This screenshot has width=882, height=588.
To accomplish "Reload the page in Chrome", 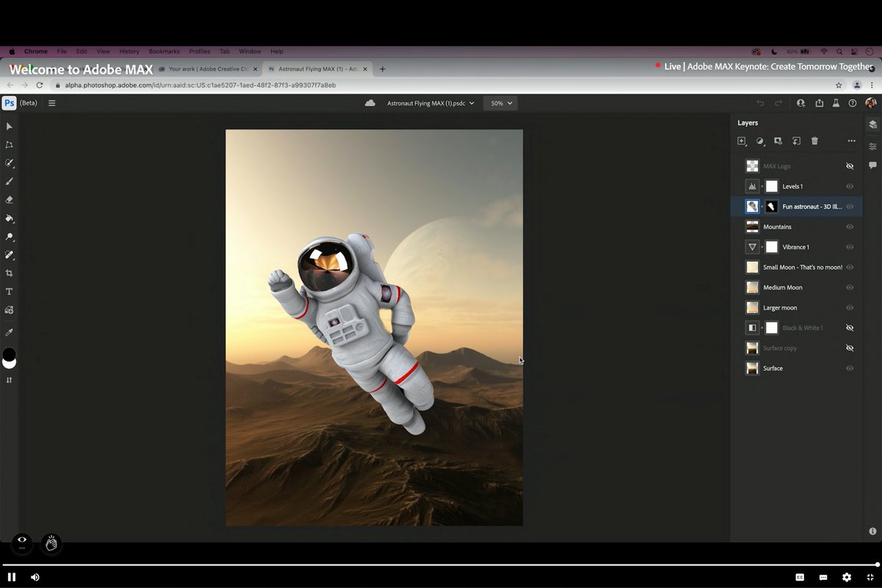I will pyautogui.click(x=39, y=85).
